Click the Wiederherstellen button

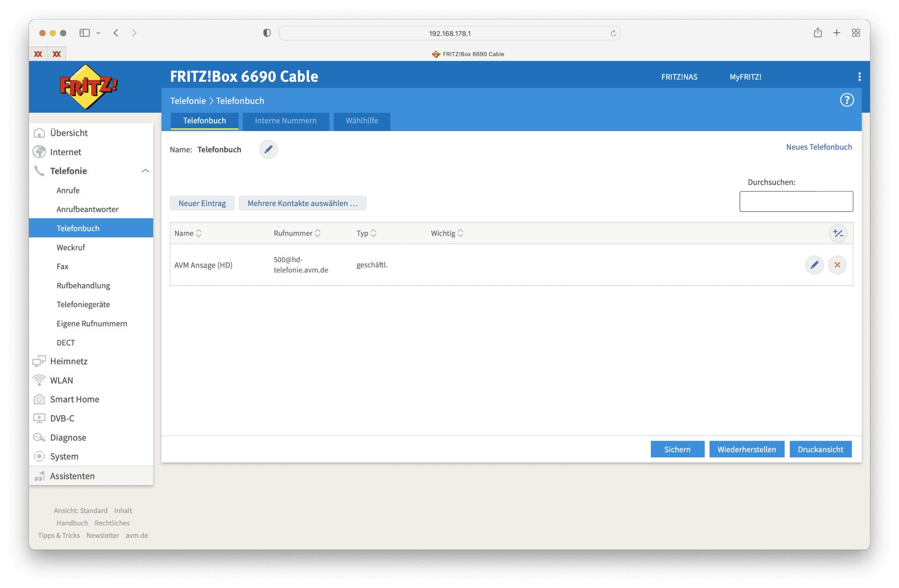[x=747, y=449]
